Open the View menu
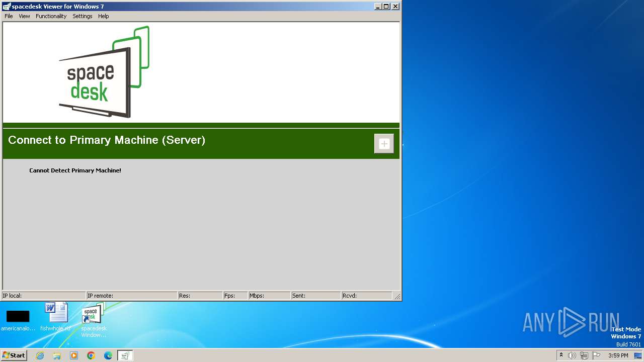 point(24,16)
